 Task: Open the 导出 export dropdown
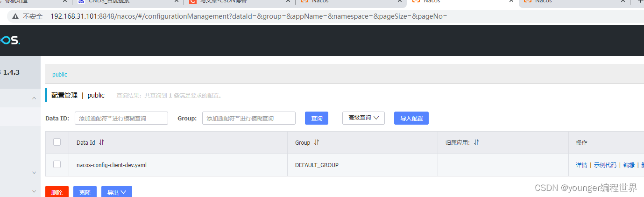coord(117,192)
